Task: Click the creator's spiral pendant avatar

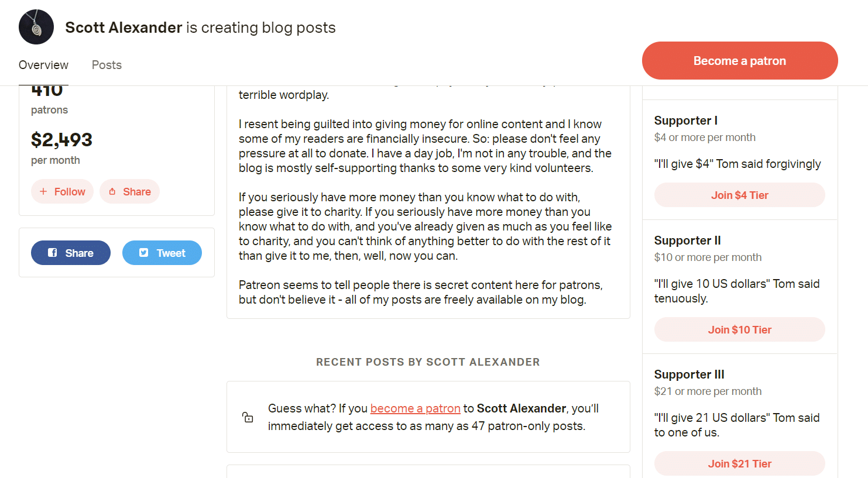Action: tap(36, 26)
